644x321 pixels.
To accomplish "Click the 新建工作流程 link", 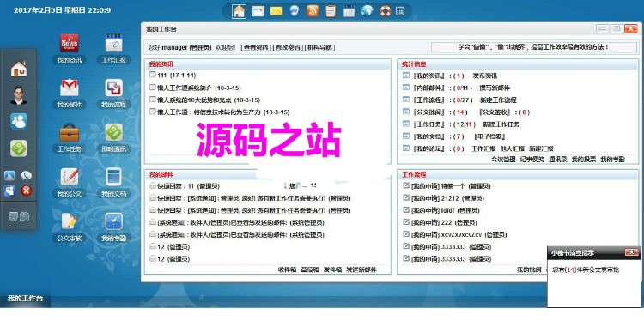I will [x=498, y=100].
